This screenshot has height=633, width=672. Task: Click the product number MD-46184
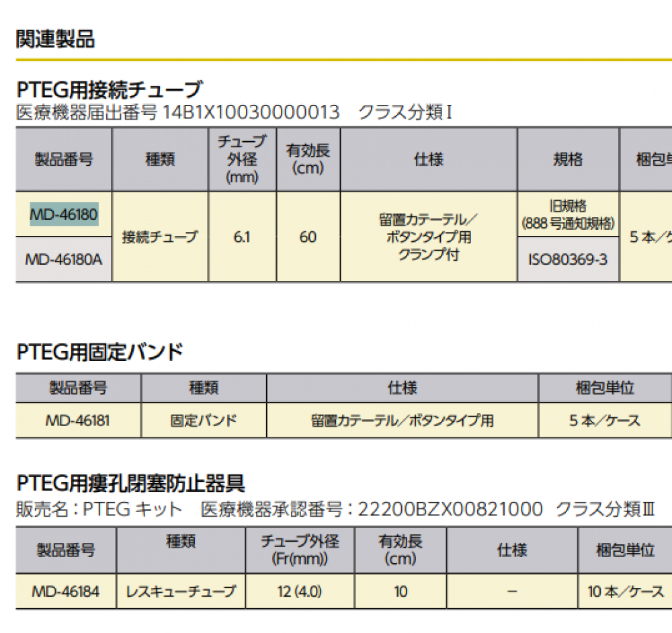[66, 591]
